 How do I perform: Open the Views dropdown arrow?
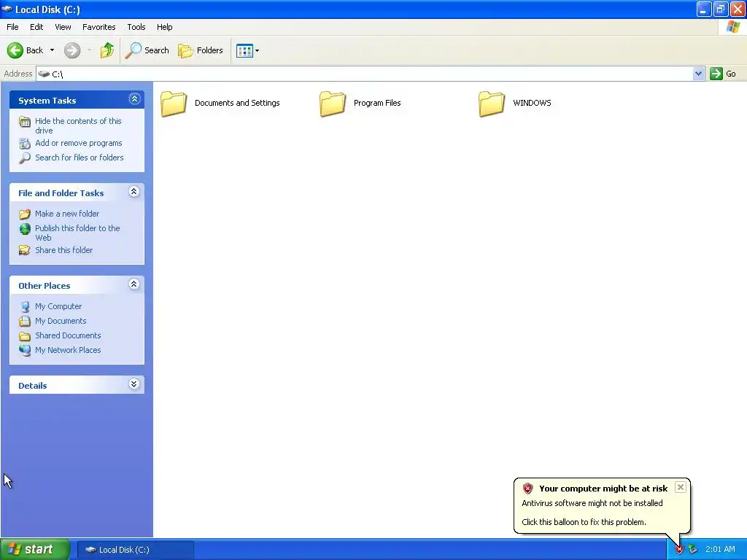[258, 50]
